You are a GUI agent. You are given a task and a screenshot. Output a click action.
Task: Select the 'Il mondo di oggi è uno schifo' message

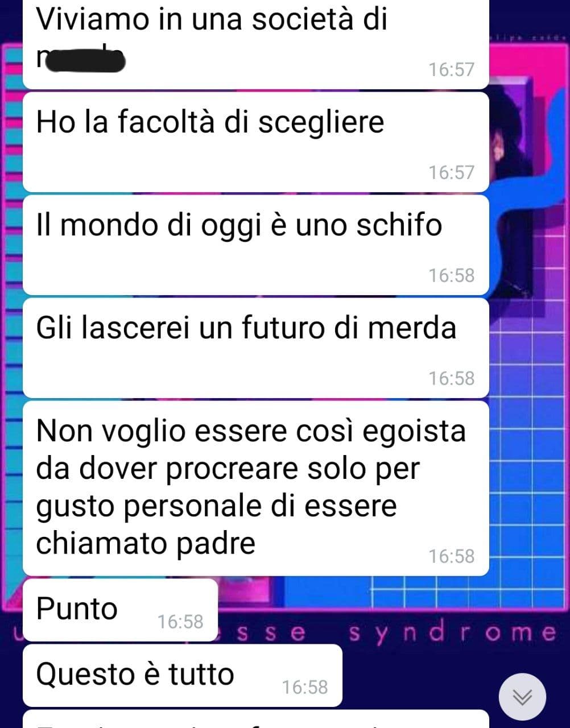coord(255,245)
